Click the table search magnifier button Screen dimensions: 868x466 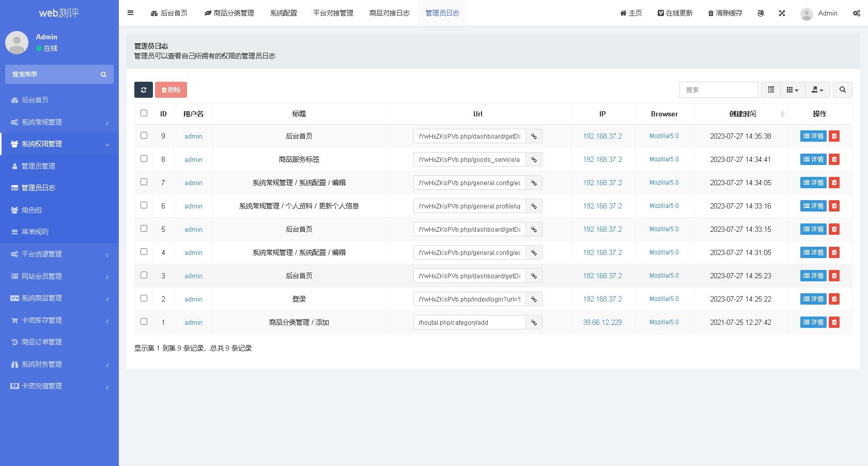(x=843, y=89)
